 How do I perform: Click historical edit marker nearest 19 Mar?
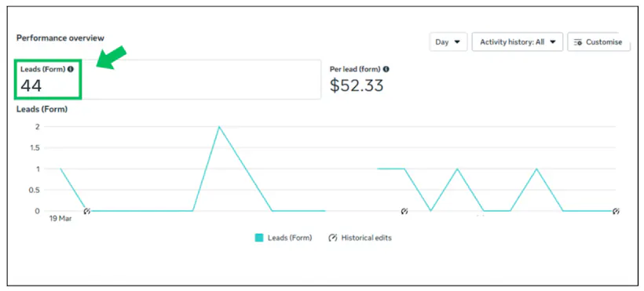click(x=86, y=211)
